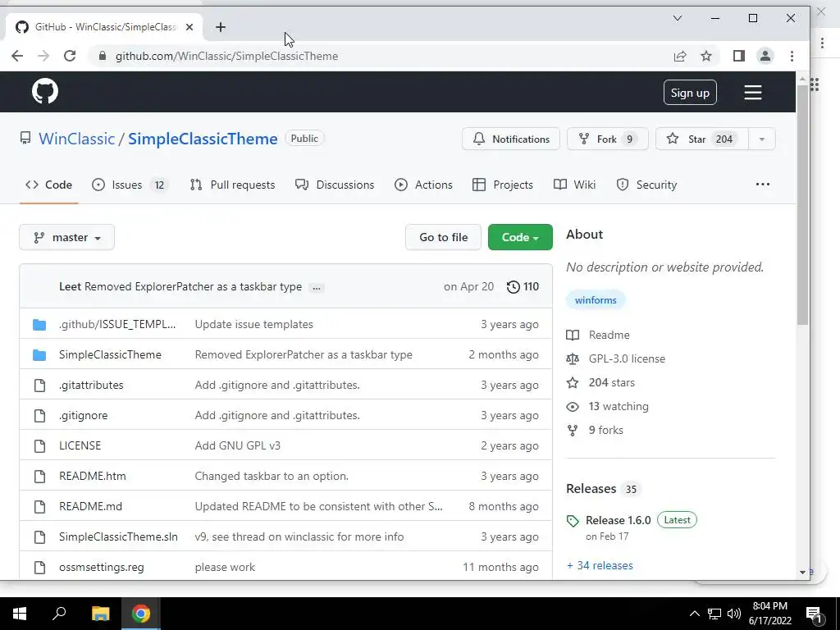The width and height of the screenshot is (840, 630).
Task: Open ossmsettings.reg file
Action: [101, 567]
